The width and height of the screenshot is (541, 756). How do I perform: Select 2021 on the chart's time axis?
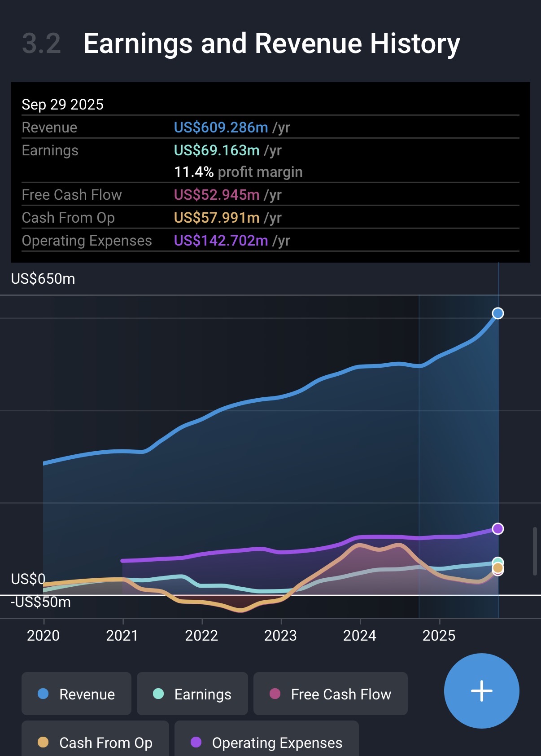click(x=122, y=635)
